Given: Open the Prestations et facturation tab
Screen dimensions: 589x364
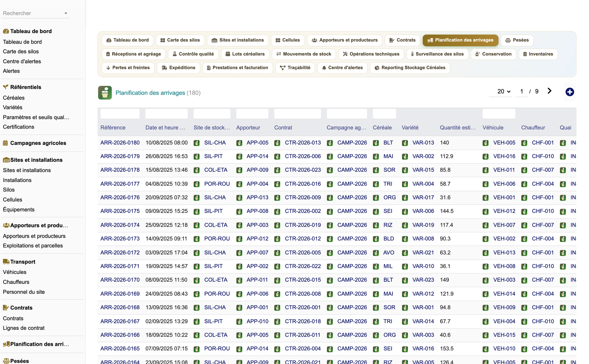Looking at the screenshot, I should pyautogui.click(x=238, y=68).
